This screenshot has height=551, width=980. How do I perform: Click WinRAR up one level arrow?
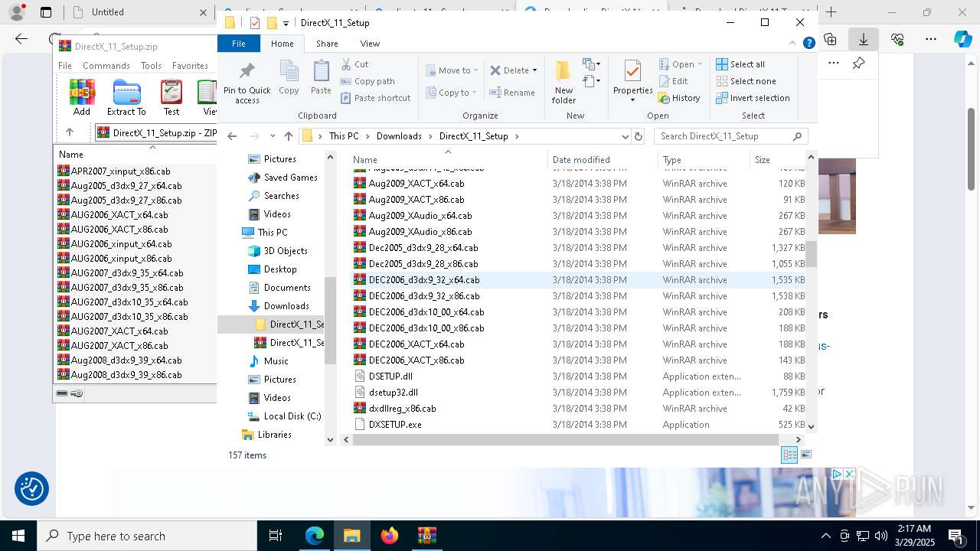(x=70, y=132)
